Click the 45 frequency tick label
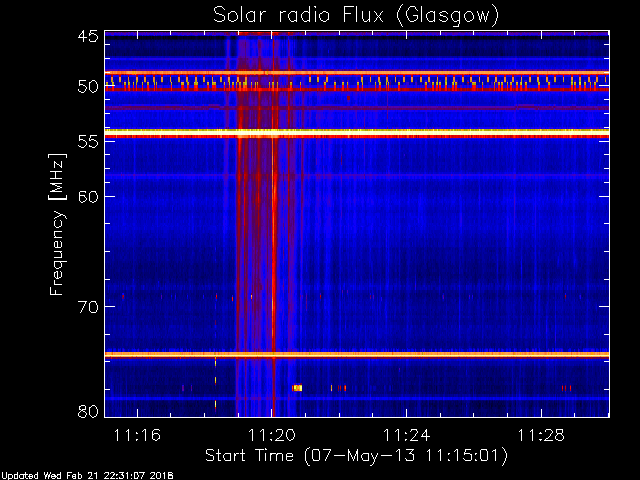Screen dimensions: 640x480 pos(88,36)
